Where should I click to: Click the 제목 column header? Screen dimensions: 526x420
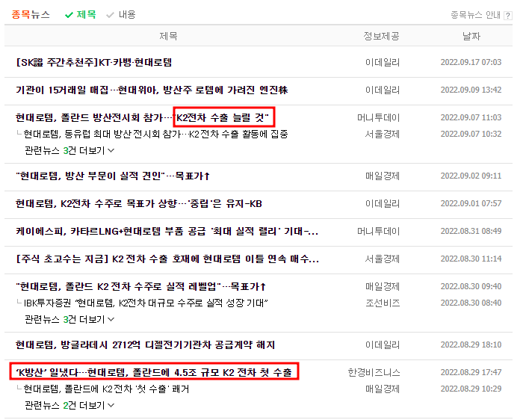point(168,36)
